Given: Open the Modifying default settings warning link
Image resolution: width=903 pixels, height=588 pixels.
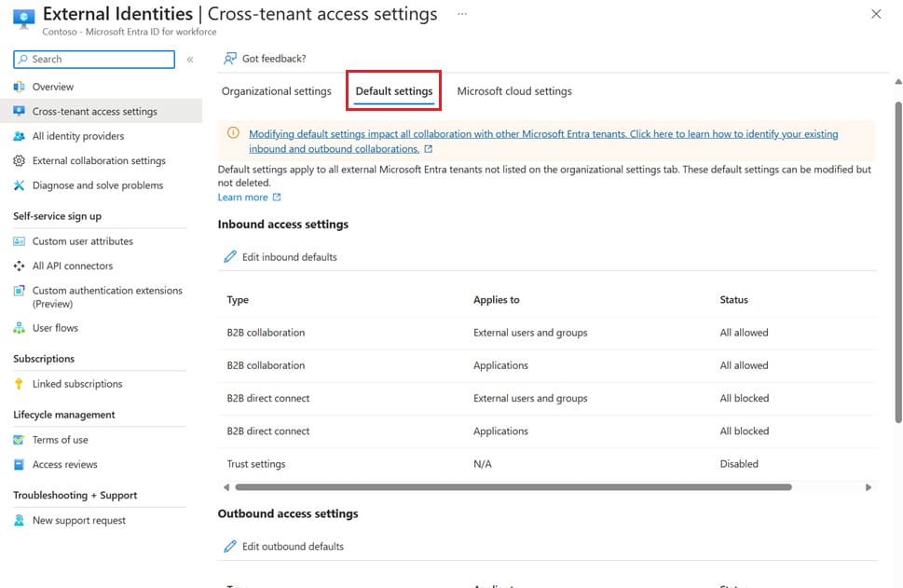Looking at the screenshot, I should (543, 141).
